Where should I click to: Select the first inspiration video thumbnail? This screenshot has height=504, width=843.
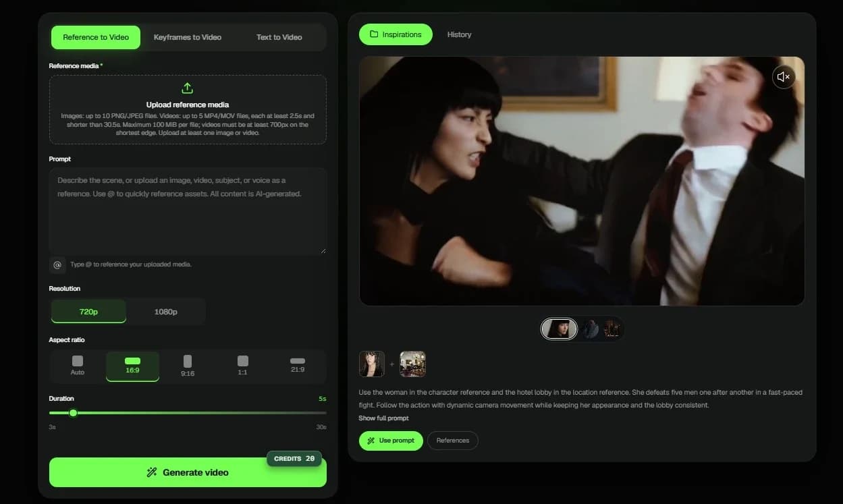point(560,329)
